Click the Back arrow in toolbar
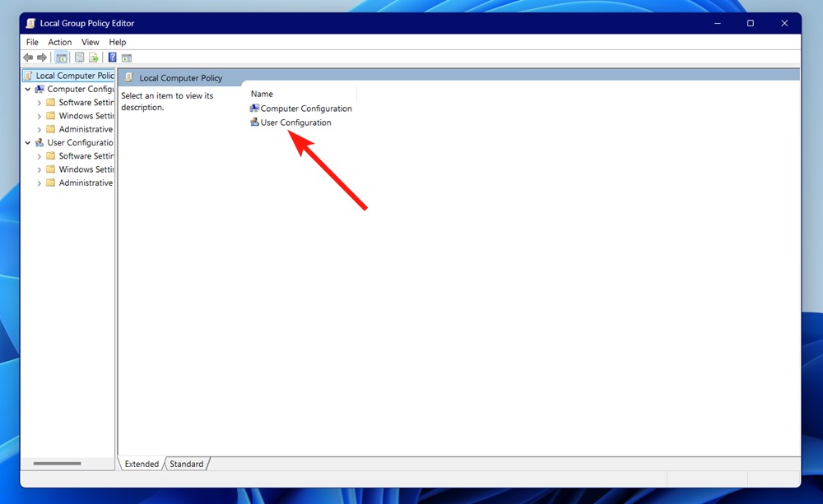 (28, 58)
